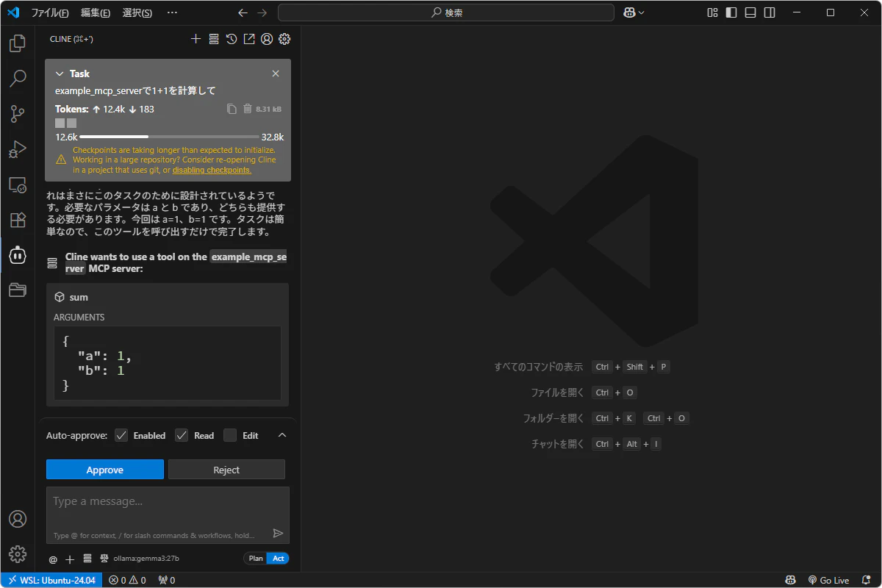Go back with the left arrow
The height and width of the screenshot is (588, 882).
pyautogui.click(x=243, y=12)
